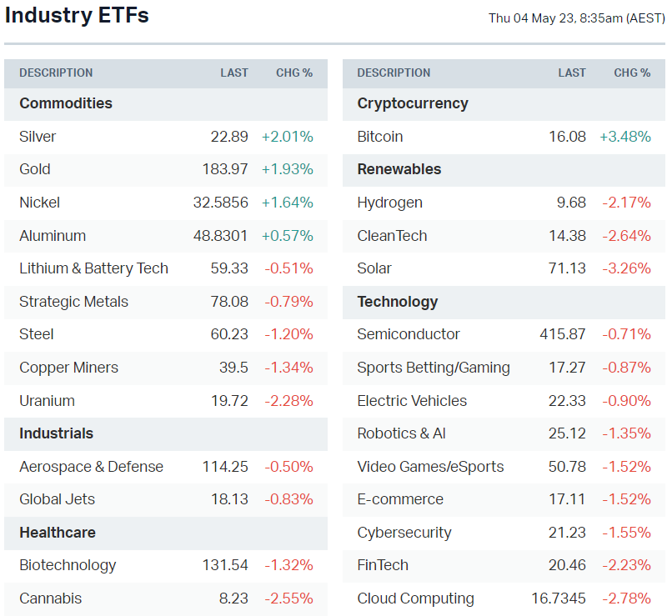Sort left table by CHG % header
672x616 pixels.
tap(294, 73)
